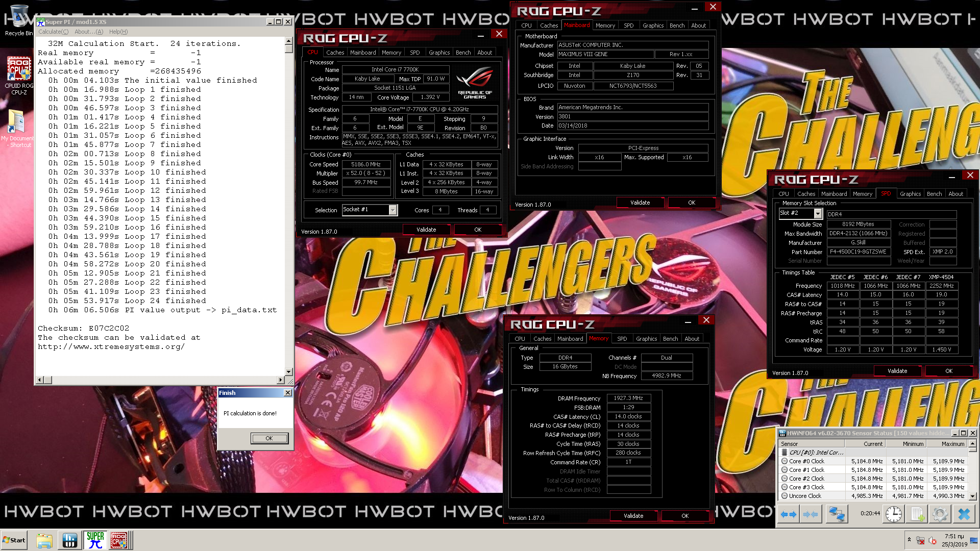This screenshot has height=551, width=980.
Task: Select Core #3 Clock sensor icon
Action: pos(785,487)
